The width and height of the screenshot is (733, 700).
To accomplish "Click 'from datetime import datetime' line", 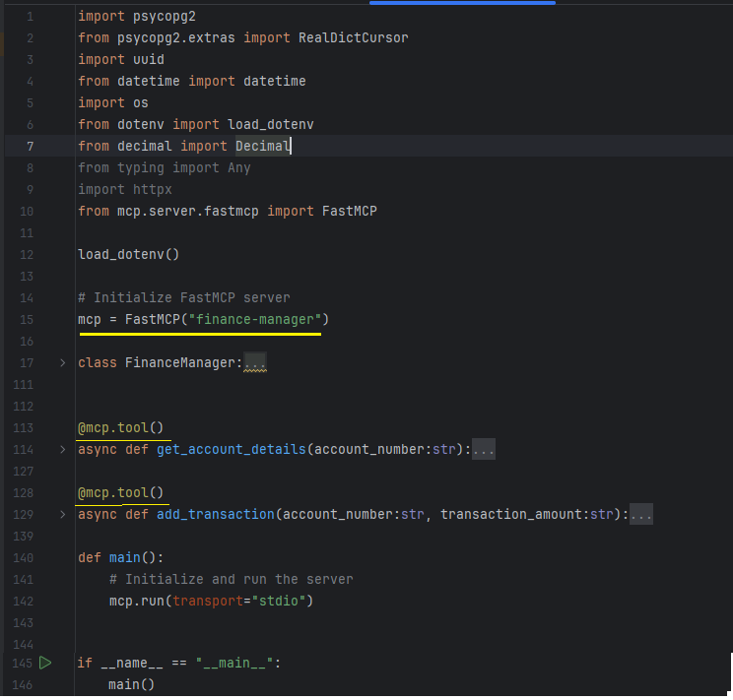I will click(x=192, y=82).
